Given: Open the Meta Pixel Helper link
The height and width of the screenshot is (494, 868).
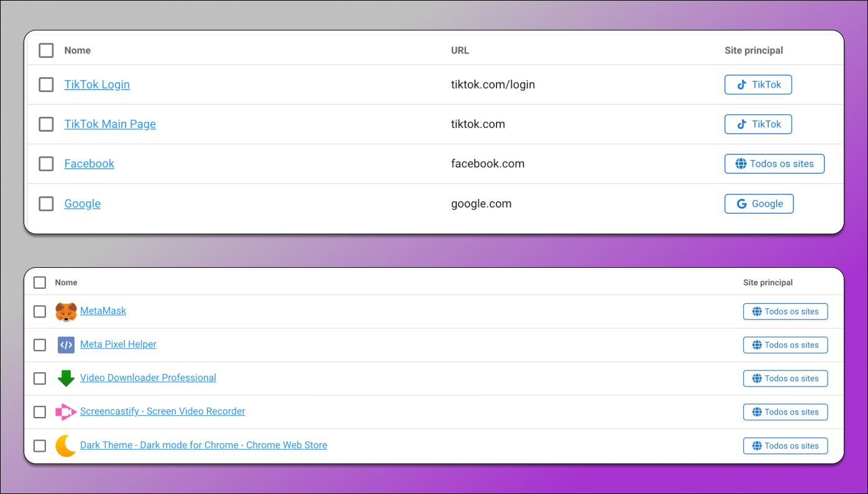Looking at the screenshot, I should point(118,344).
